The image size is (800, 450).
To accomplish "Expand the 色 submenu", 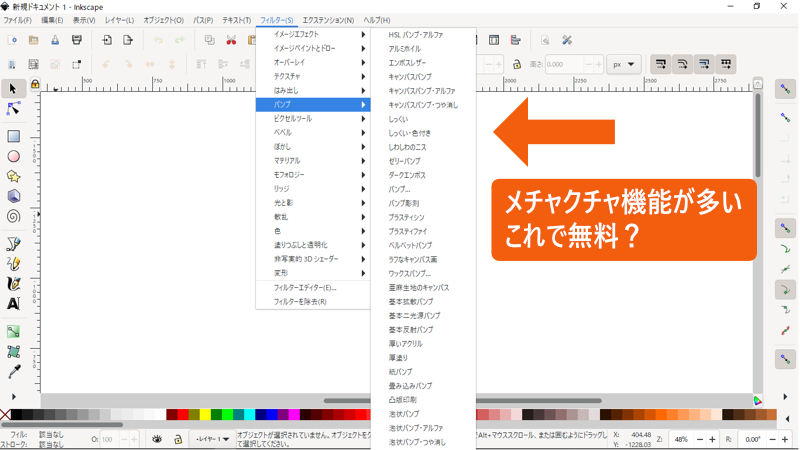I will pyautogui.click(x=313, y=231).
